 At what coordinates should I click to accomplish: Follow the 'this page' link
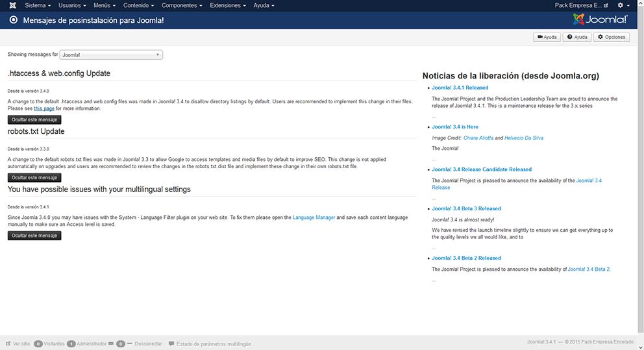[x=44, y=108]
